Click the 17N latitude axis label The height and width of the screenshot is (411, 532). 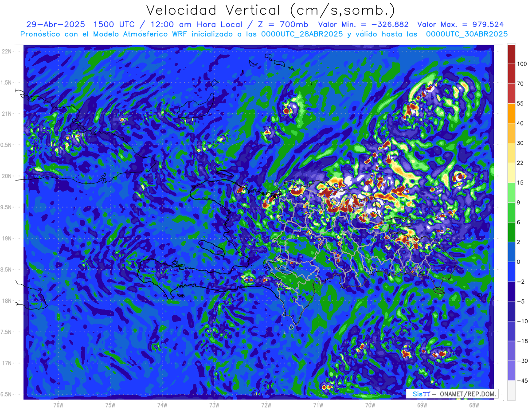[8, 363]
